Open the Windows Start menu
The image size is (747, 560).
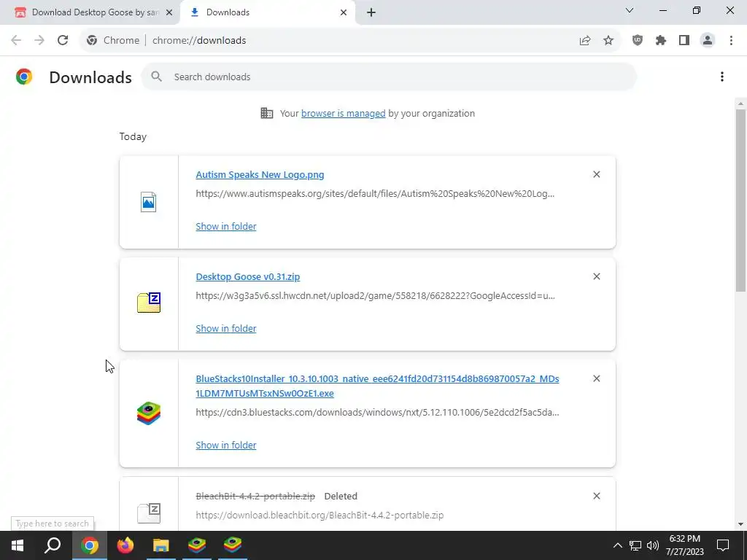tap(18, 545)
